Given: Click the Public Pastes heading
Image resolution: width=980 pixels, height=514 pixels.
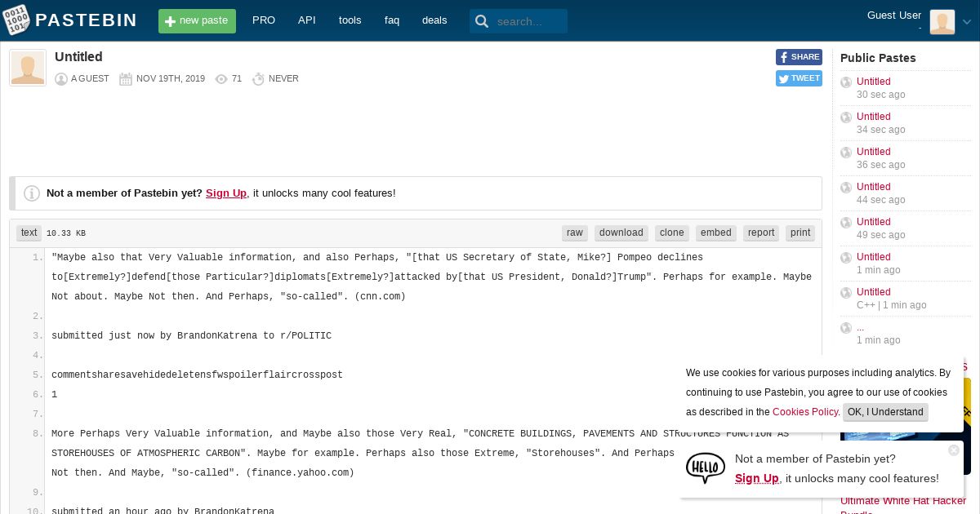Looking at the screenshot, I should [878, 58].
